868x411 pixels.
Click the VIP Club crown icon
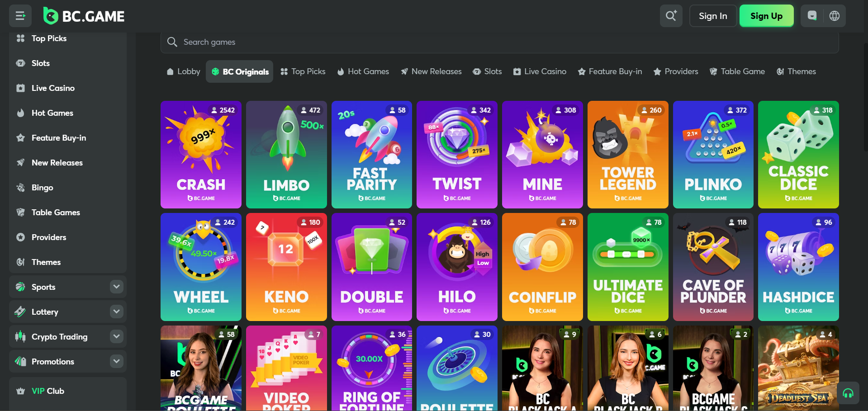[x=20, y=391]
